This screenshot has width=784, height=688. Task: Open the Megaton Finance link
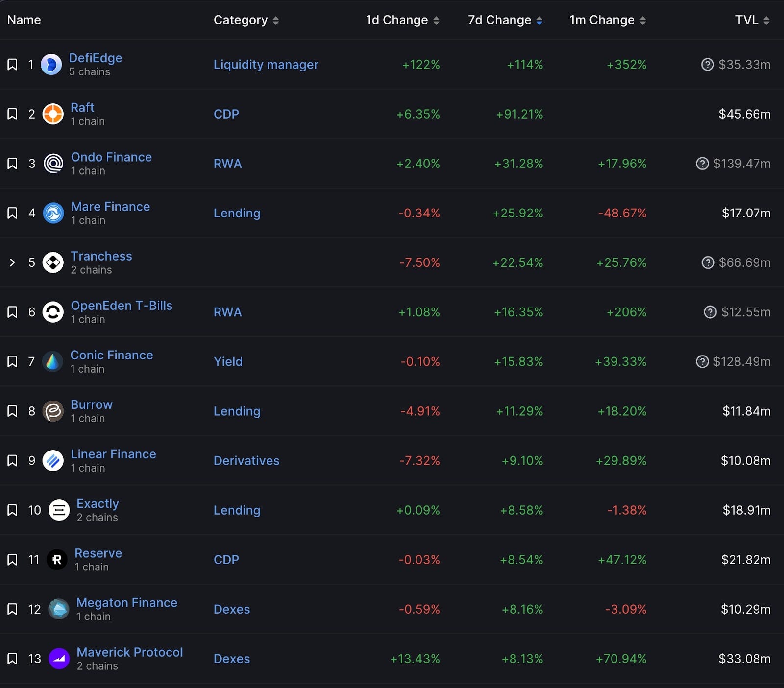127,602
